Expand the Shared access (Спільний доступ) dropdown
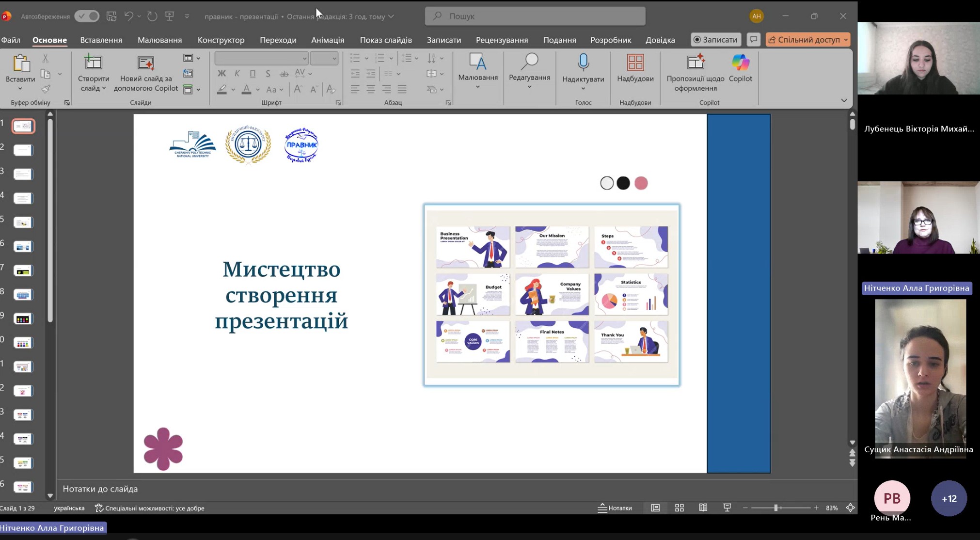This screenshot has width=980, height=540. (x=846, y=40)
